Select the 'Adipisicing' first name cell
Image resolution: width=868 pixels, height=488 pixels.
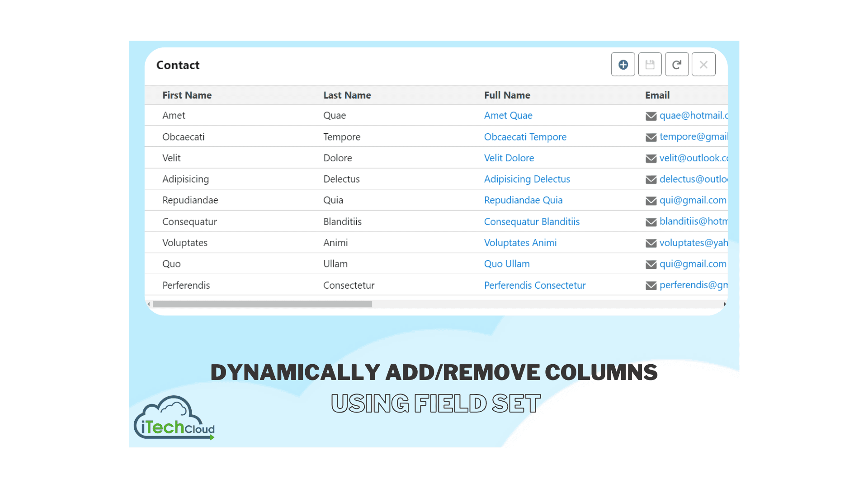pos(186,179)
